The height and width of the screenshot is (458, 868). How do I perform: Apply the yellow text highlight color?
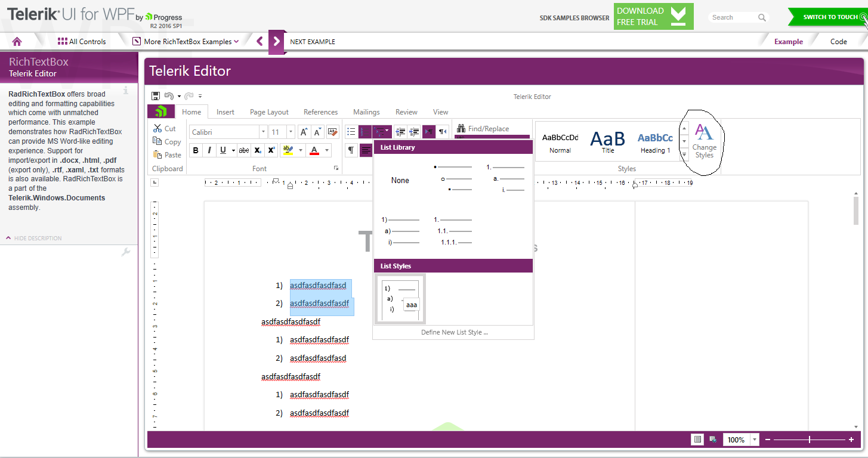coord(288,150)
